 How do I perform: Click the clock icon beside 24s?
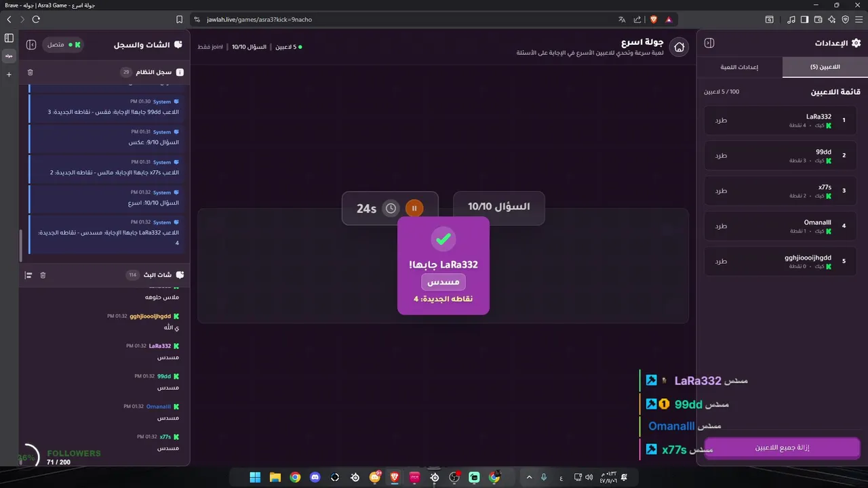(x=391, y=208)
